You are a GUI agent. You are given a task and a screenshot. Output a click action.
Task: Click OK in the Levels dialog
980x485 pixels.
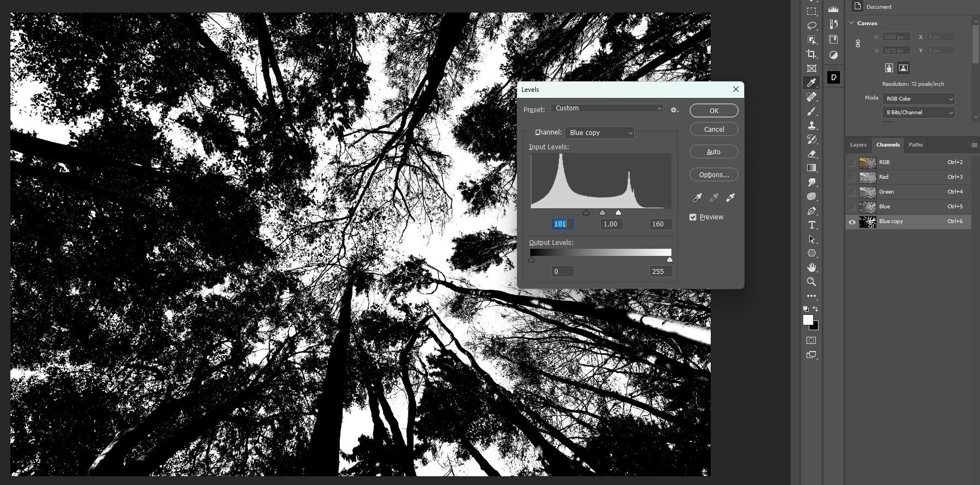point(714,110)
